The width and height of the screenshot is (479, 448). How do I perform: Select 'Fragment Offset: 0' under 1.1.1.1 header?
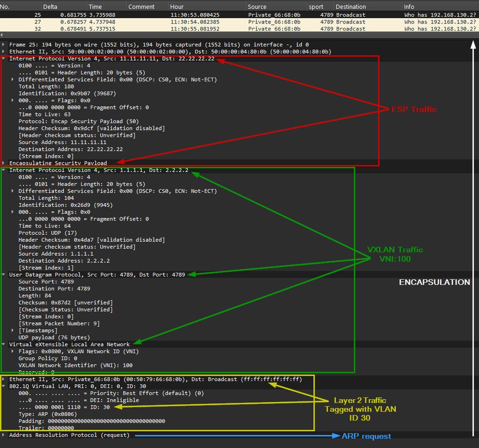click(84, 219)
